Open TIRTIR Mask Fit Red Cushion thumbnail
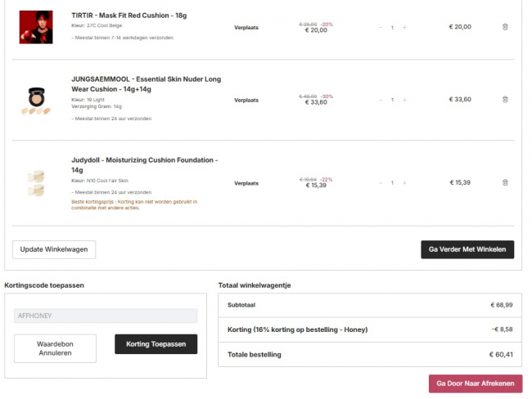Viewport: 532px width, 399px height. [x=36, y=27]
